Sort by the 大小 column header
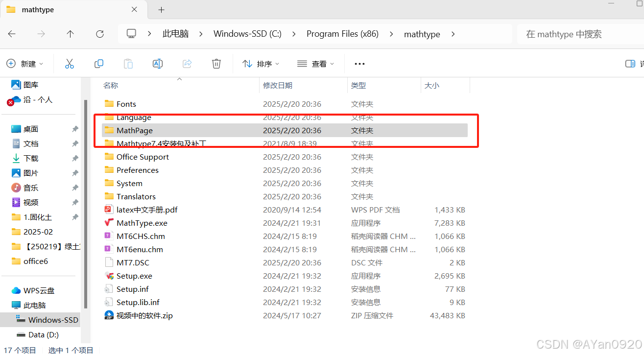The height and width of the screenshot is (355, 644). 432,85
